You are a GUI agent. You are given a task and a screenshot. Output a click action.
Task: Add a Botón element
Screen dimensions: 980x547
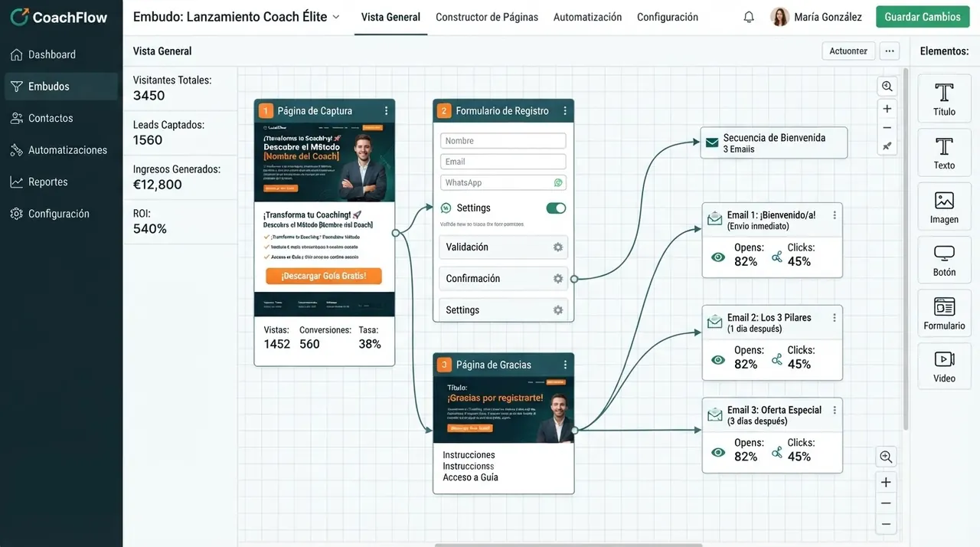click(x=944, y=260)
